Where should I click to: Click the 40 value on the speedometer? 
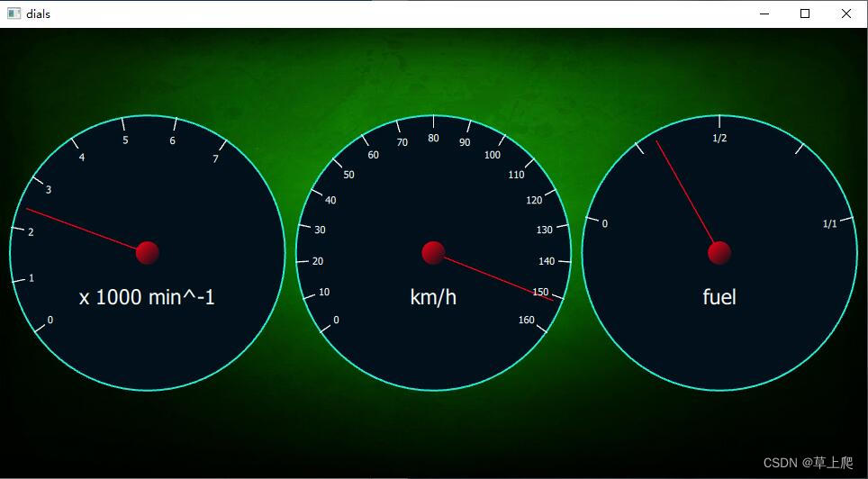[x=330, y=201]
